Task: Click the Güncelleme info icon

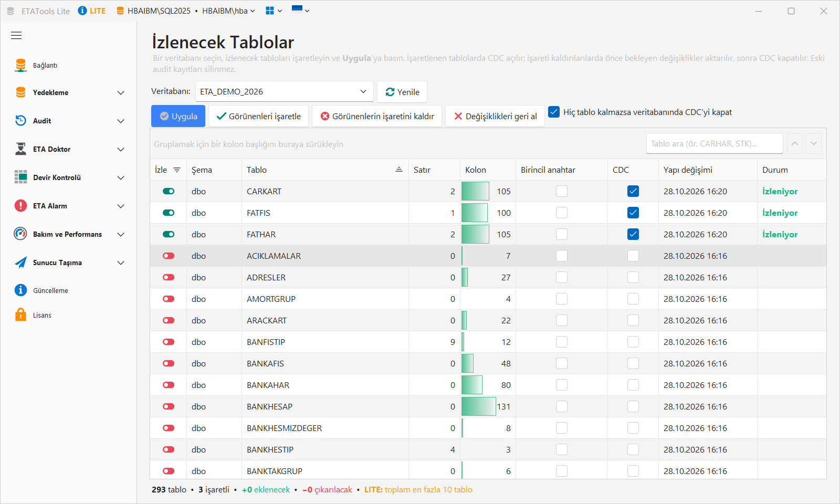Action: click(20, 290)
